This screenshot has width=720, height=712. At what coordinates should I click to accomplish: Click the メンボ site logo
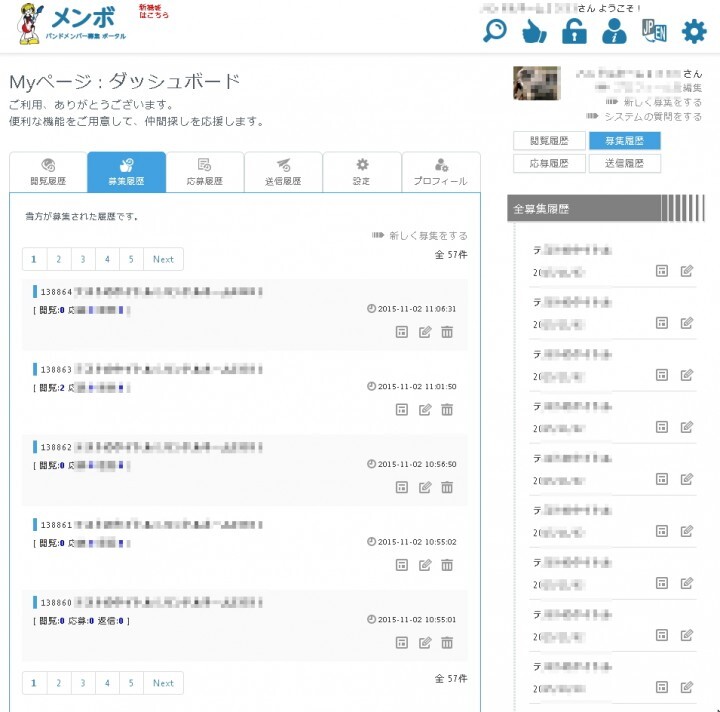click(x=71, y=24)
